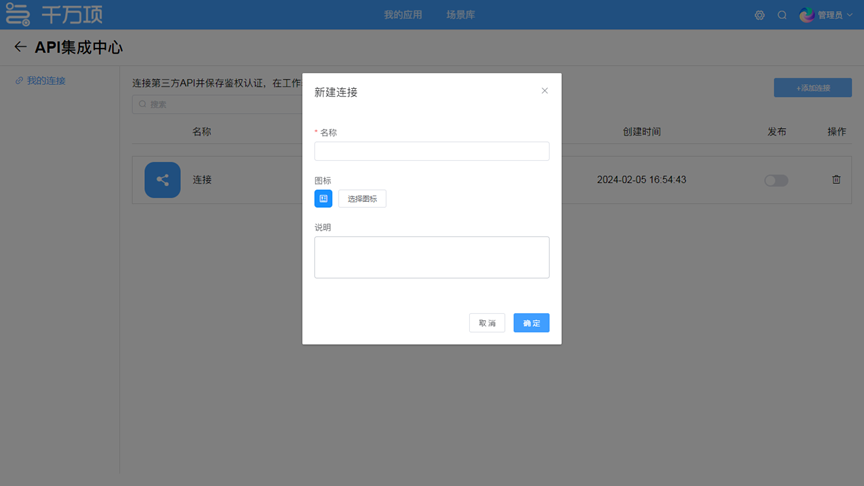Image resolution: width=864 pixels, height=486 pixels.
Task: Click the 选择图标 button
Action: pyautogui.click(x=362, y=199)
